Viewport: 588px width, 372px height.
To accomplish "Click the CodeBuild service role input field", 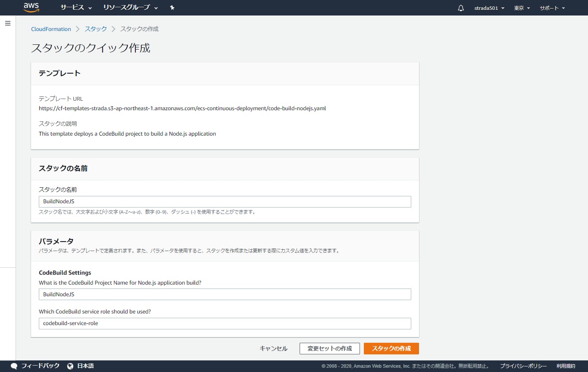I will (x=225, y=323).
